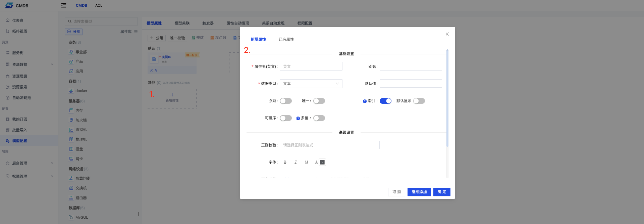This screenshot has width=644, height=224.
Task: Collapse the sidebar using the menu-fold icon
Action: [x=64, y=5]
